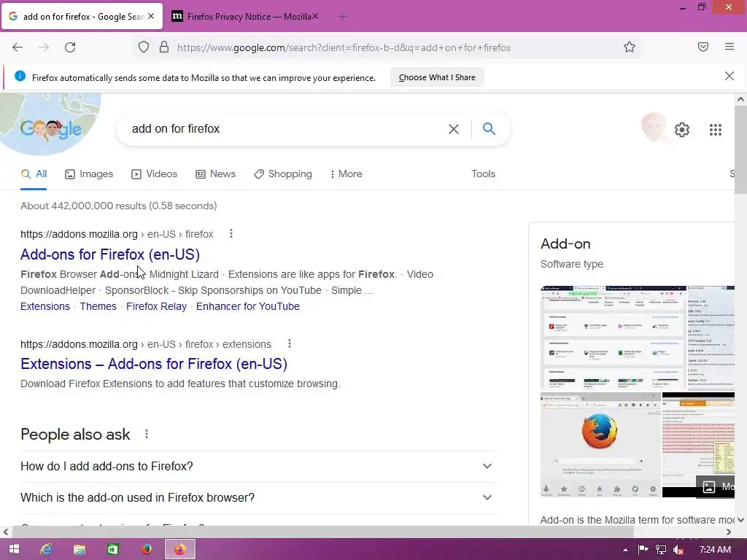Expand 'How do I add add-ons to Firefox?'
This screenshot has width=747, height=560.
point(258,466)
